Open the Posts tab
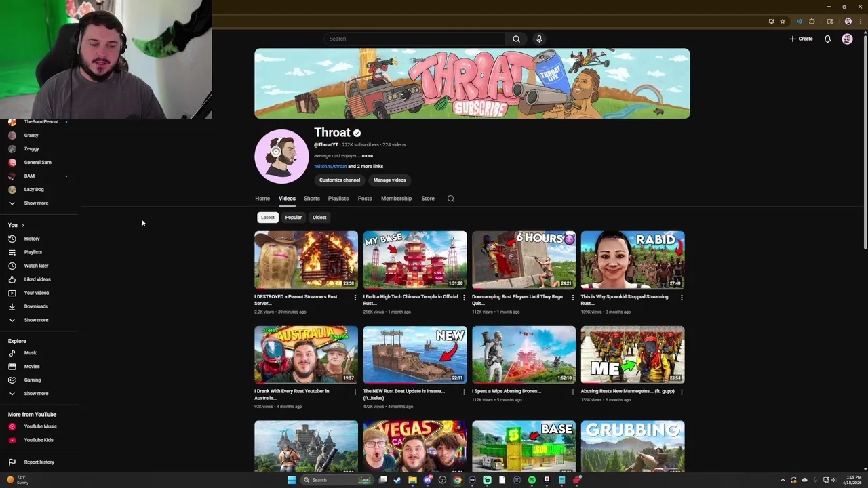The image size is (868, 488). 365,199
